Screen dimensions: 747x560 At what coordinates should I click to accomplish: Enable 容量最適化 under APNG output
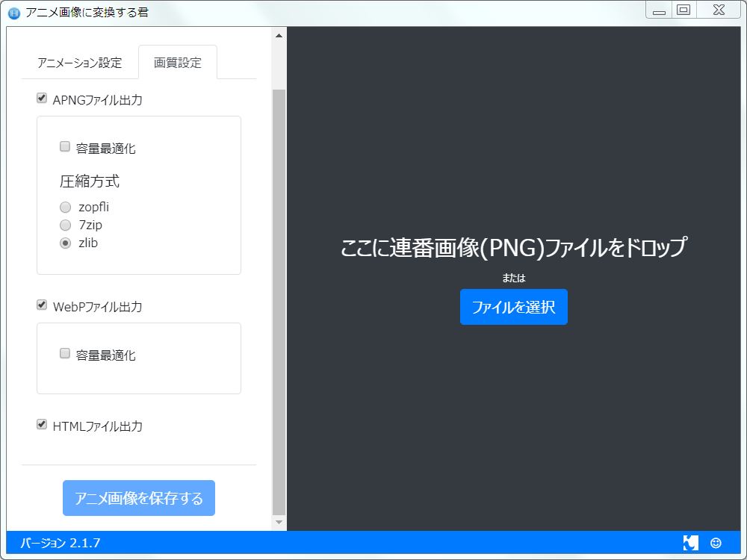(65, 147)
